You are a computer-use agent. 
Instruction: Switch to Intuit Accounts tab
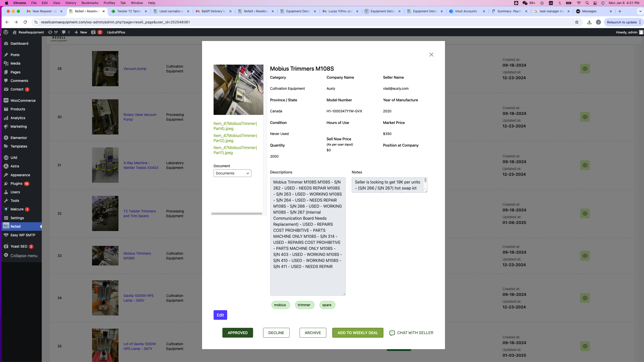pos(467,11)
